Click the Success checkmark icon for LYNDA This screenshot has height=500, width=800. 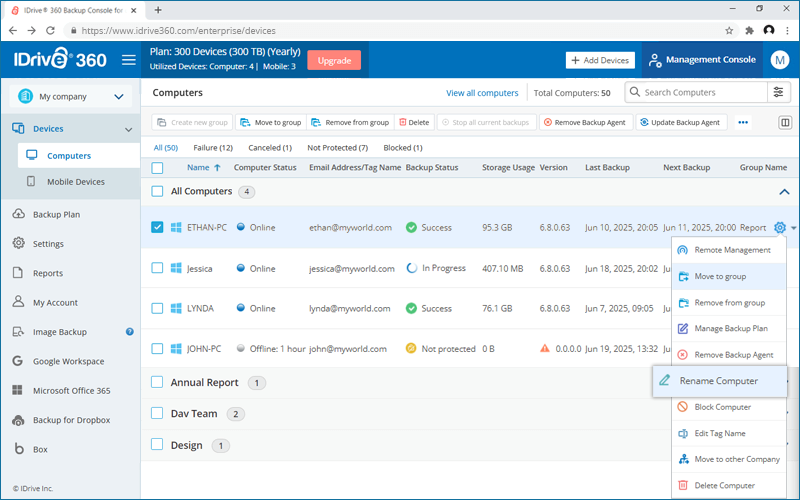click(x=411, y=309)
